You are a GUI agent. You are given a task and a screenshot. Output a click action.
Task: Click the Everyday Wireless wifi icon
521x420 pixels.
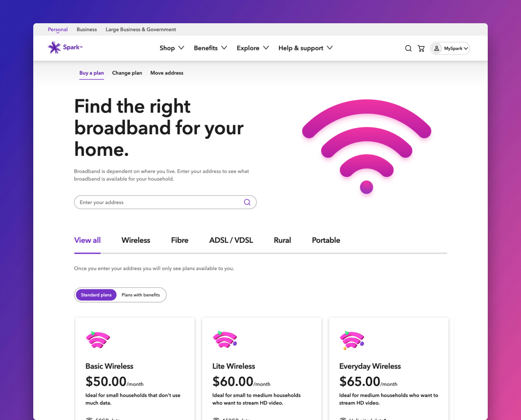tap(352, 340)
